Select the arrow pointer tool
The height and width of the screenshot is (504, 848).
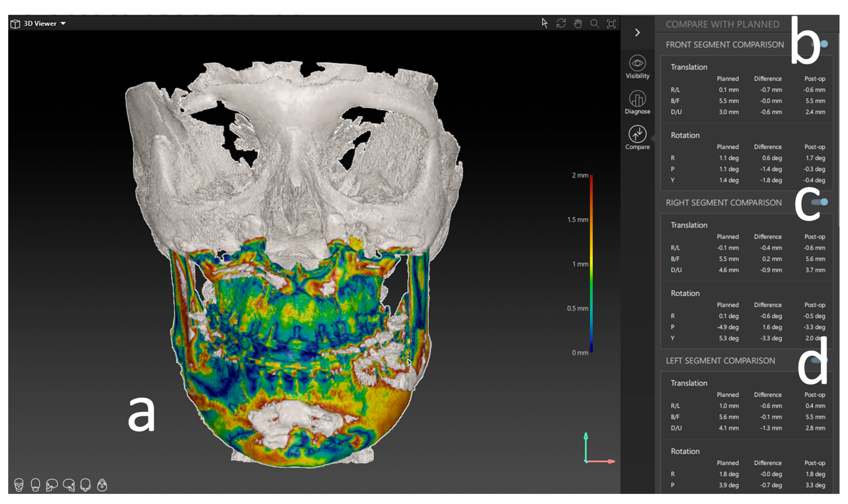tap(544, 23)
